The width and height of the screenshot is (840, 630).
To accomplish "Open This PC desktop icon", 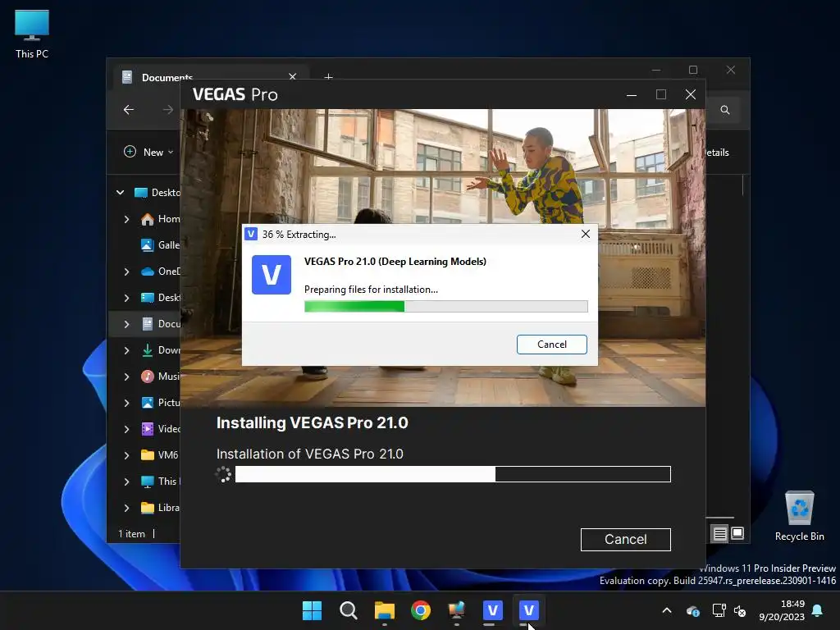I will pyautogui.click(x=32, y=34).
